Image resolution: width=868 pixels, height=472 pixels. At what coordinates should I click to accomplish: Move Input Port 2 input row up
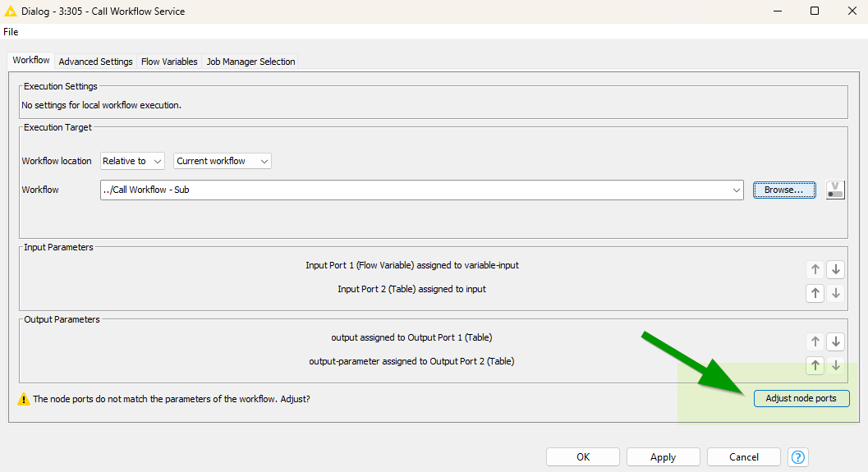pyautogui.click(x=815, y=293)
